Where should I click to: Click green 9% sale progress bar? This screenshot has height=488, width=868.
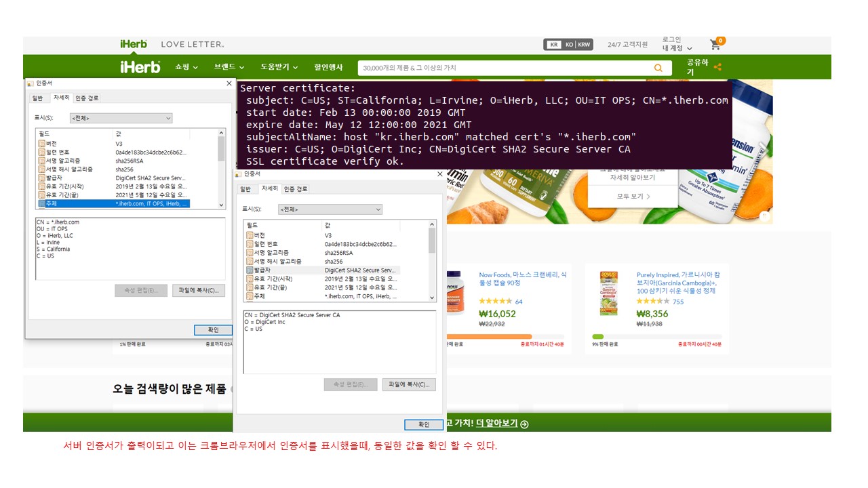(597, 336)
